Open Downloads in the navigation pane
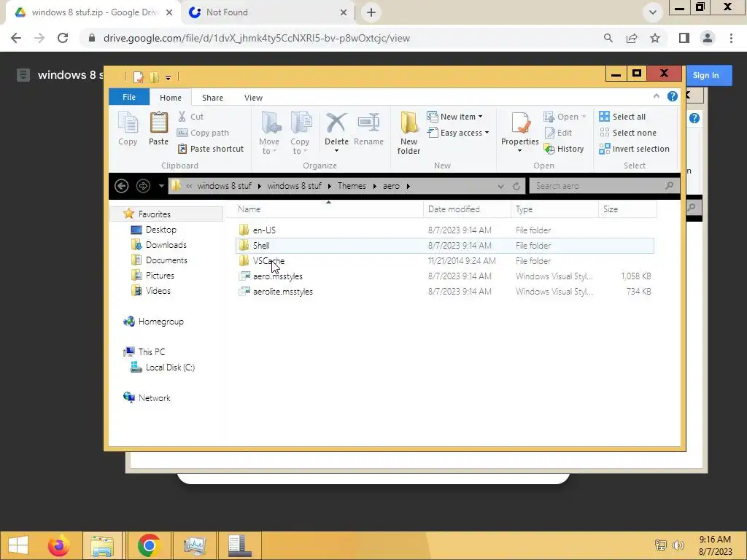747x560 pixels. pos(166,245)
